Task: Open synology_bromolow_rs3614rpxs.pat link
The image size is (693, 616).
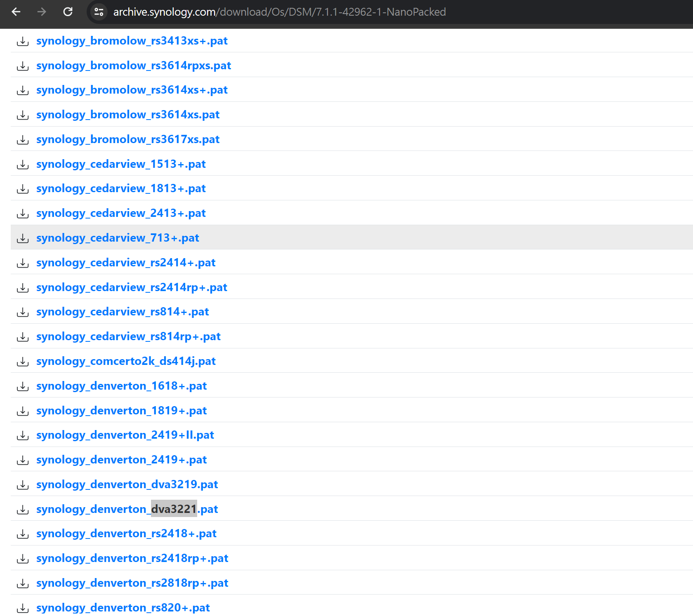Action: coord(134,66)
